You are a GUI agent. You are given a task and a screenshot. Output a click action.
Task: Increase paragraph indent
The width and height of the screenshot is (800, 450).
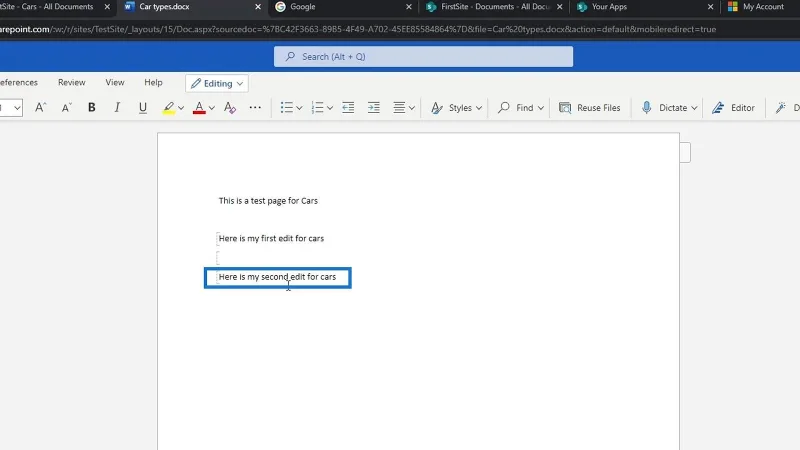(373, 108)
